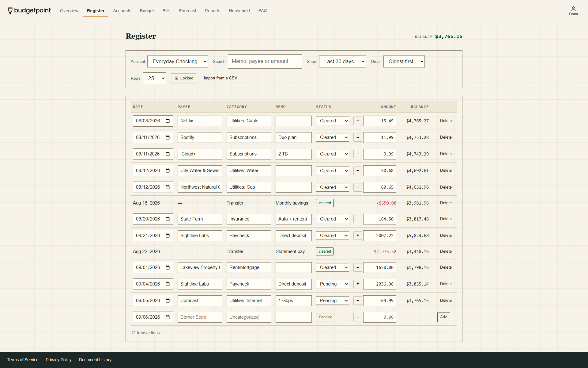Viewport: 588px width, 368px height.
Task: Open Terms of Service footer link
Action: pos(23,360)
